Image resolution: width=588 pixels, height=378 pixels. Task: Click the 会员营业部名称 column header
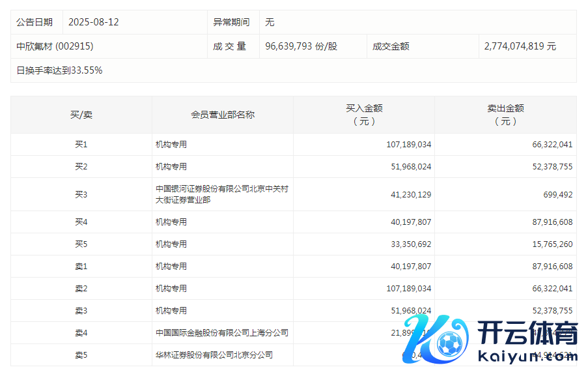(x=223, y=115)
